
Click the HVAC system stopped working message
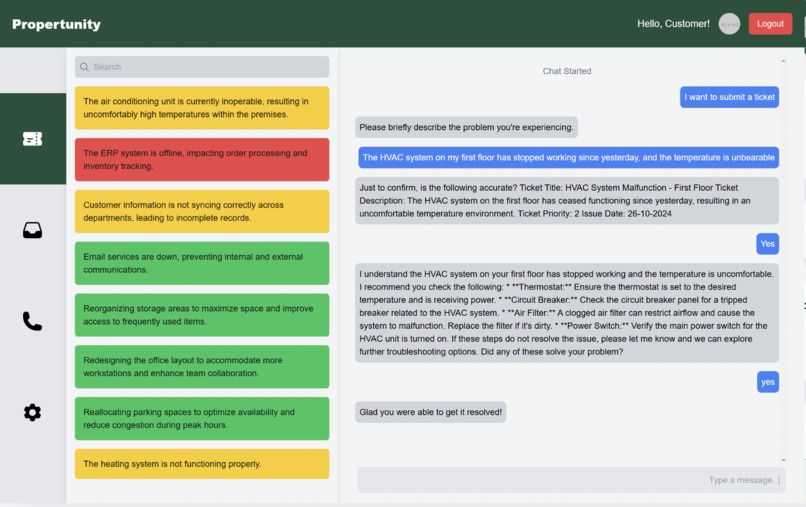[x=569, y=157]
